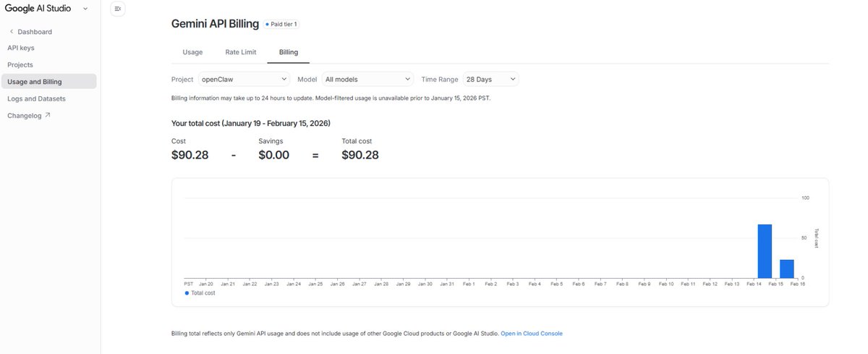Screen dimensions: 868x354
Task: Open Logs and Datasets page
Action: 36,98
